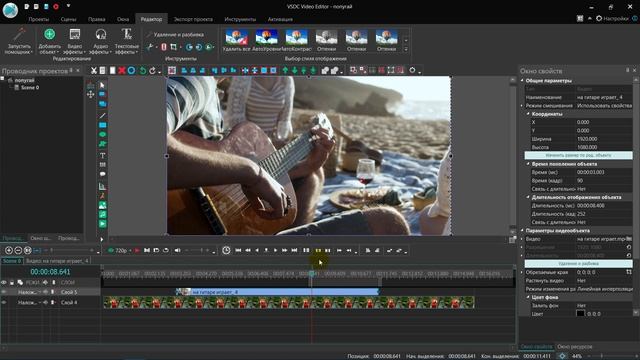640x360 pixels.
Task: Click the scissors cut icon
Action: pos(93,71)
